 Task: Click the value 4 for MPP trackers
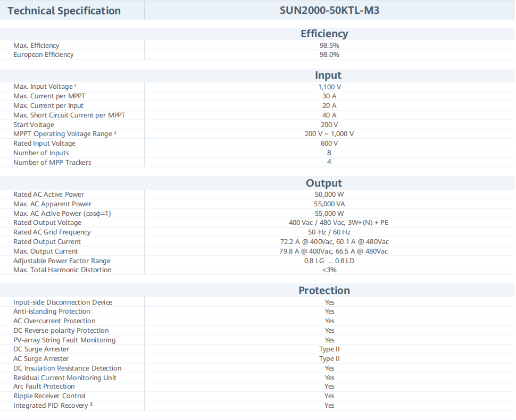[329, 162]
